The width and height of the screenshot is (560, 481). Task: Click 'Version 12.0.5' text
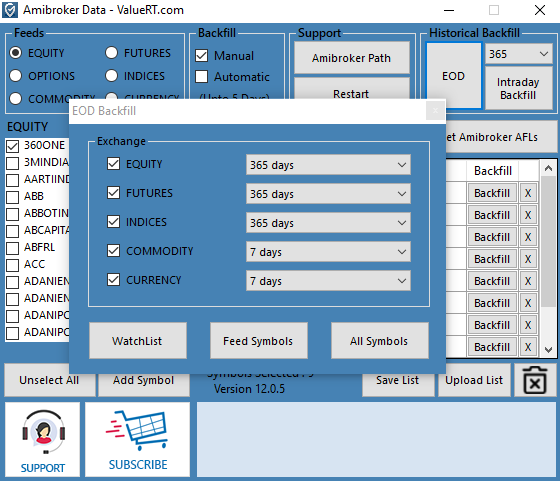(x=249, y=389)
